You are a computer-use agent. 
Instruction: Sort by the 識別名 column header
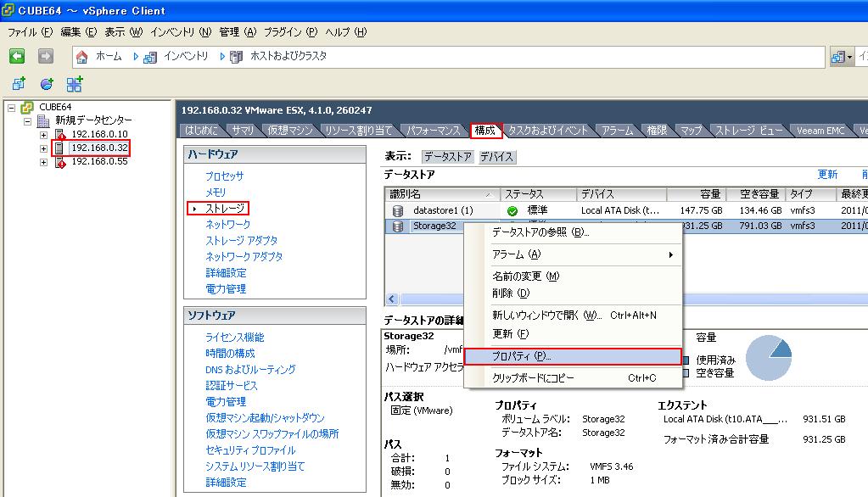click(442, 194)
